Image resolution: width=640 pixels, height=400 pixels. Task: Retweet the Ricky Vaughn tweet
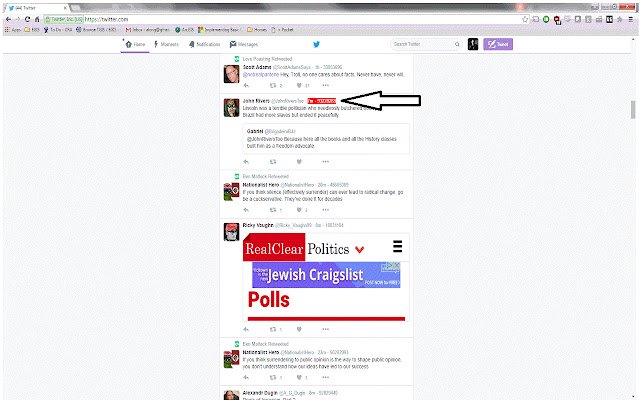click(x=273, y=329)
